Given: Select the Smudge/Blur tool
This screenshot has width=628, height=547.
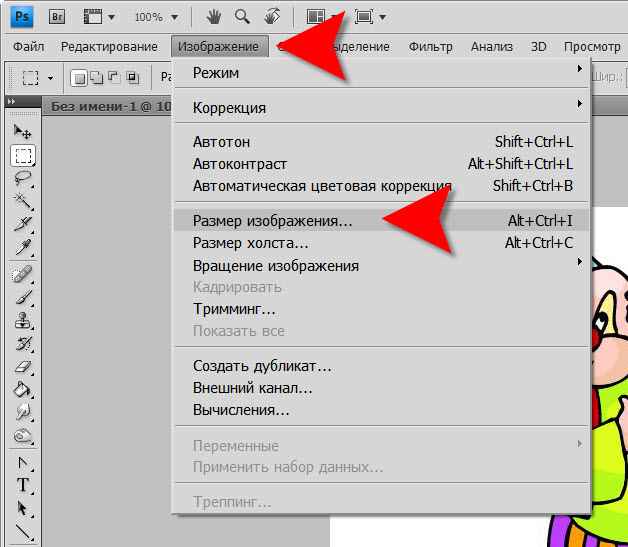Looking at the screenshot, I should (22, 412).
